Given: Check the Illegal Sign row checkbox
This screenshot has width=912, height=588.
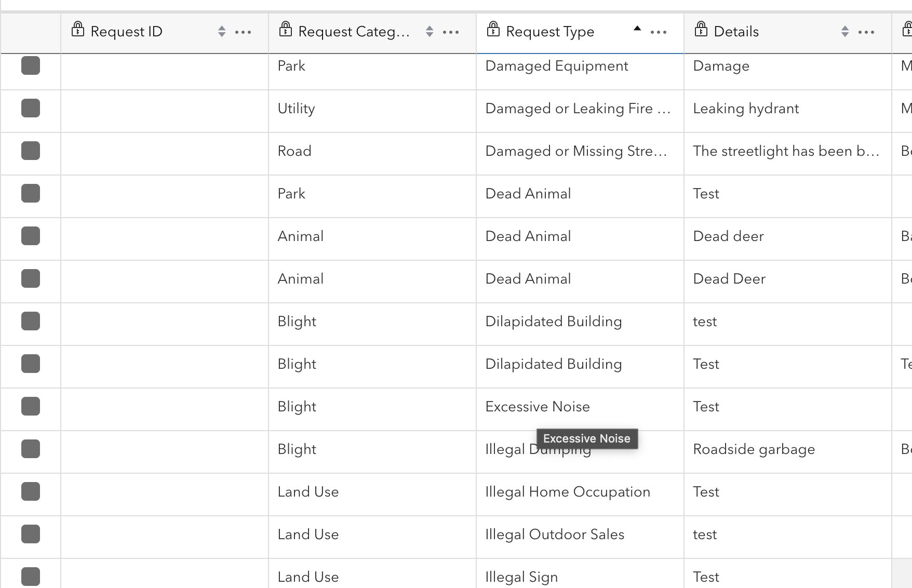Looking at the screenshot, I should coord(31,575).
